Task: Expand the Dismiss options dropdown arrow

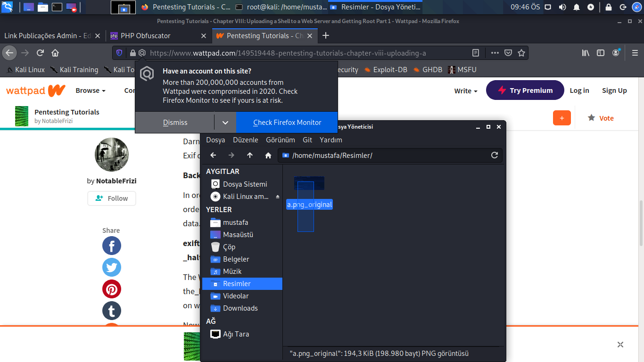Action: [225, 123]
